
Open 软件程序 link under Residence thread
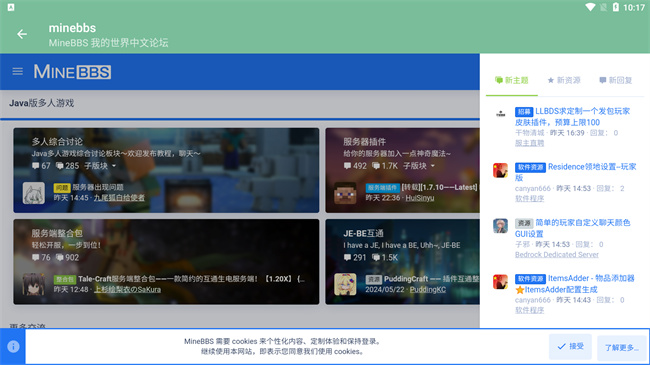click(x=529, y=199)
